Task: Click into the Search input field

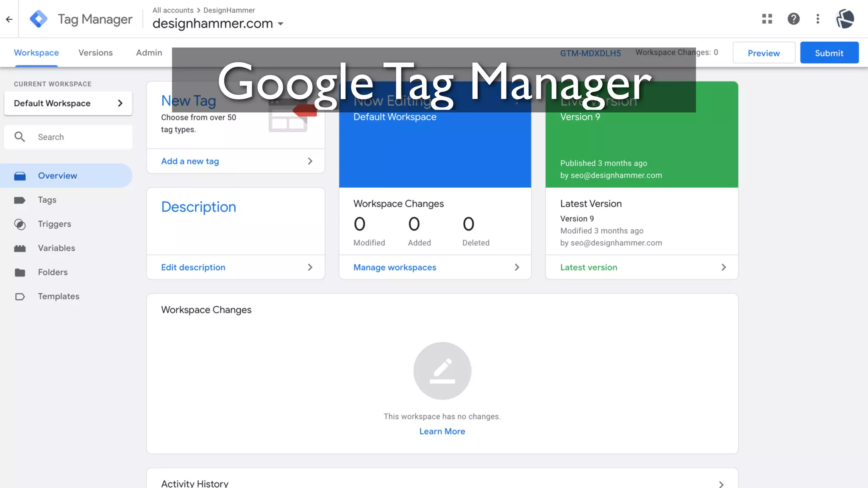Action: click(x=68, y=137)
